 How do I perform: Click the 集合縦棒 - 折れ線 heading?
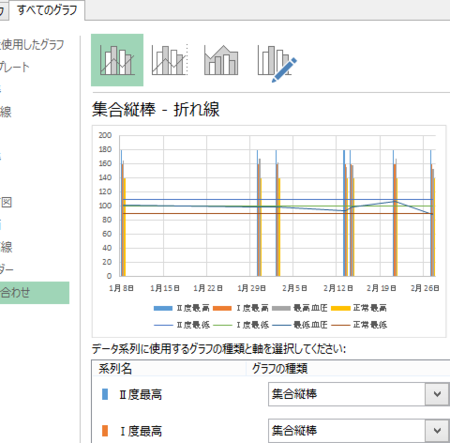(x=156, y=109)
